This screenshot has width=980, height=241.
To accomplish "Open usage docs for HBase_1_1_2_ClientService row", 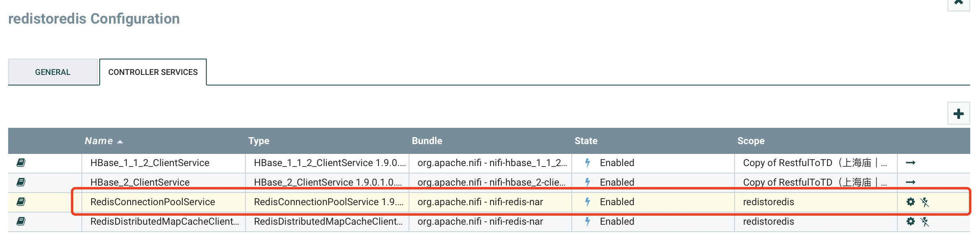I will (x=21, y=163).
